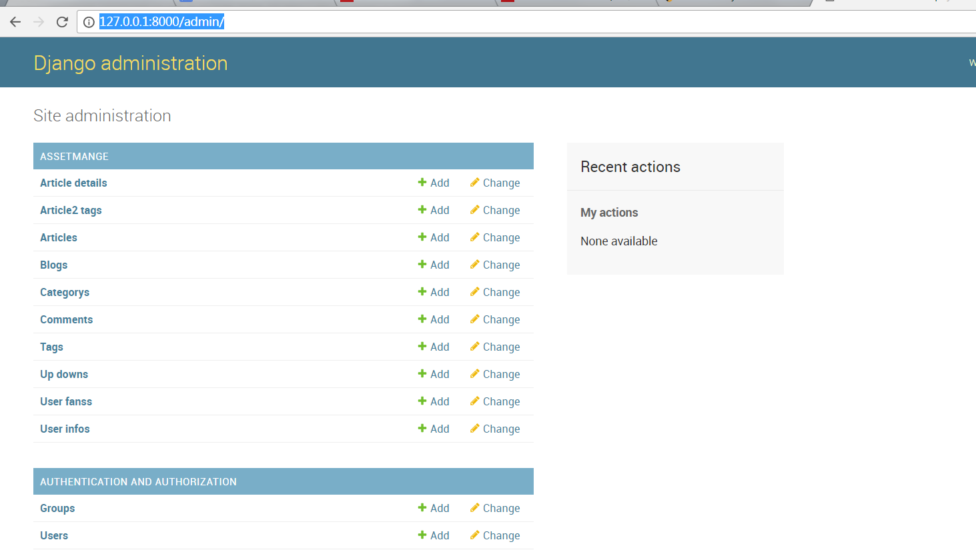Open the Article2 tags model

[71, 210]
